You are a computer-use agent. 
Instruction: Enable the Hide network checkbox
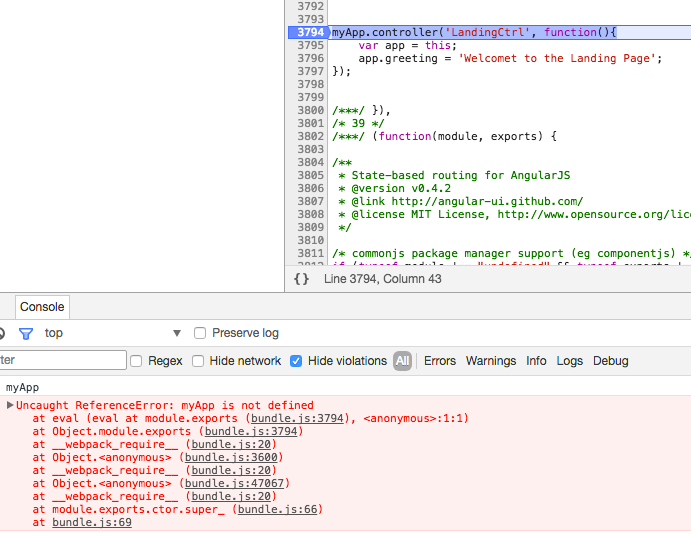(198, 361)
